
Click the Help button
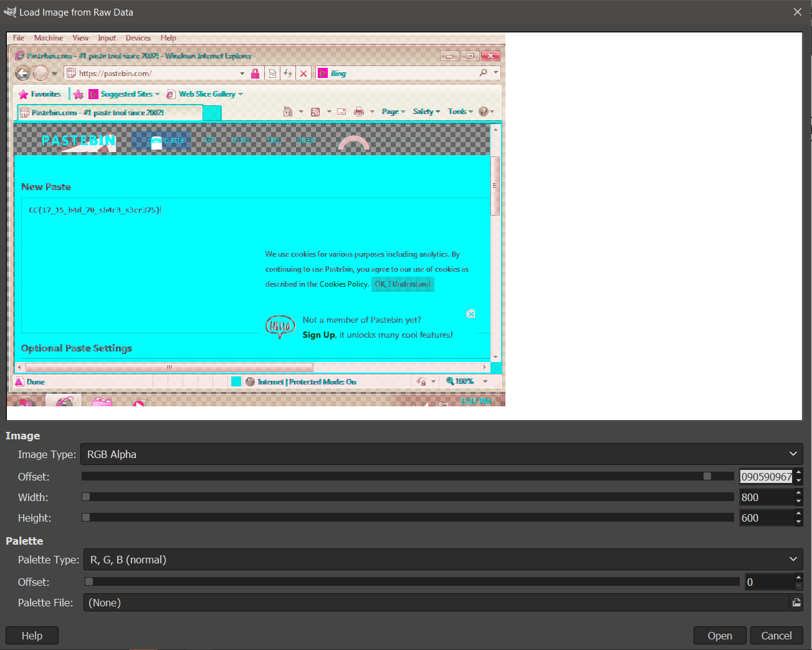32,636
